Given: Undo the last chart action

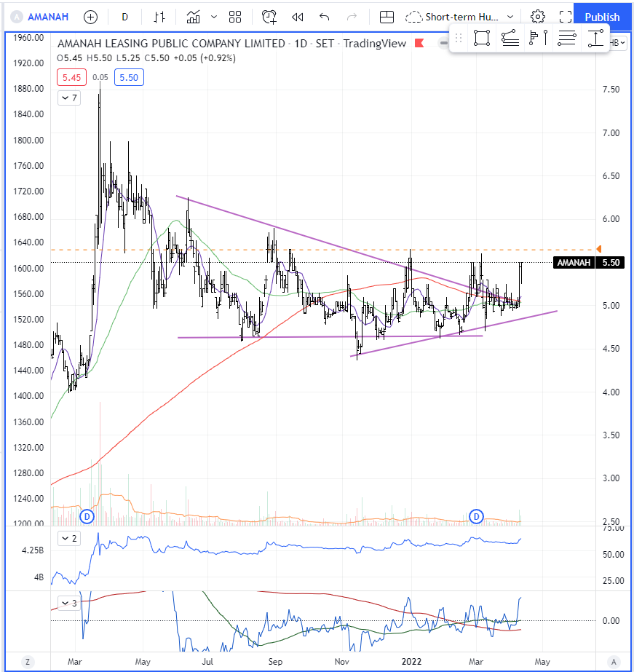Looking at the screenshot, I should (x=325, y=17).
